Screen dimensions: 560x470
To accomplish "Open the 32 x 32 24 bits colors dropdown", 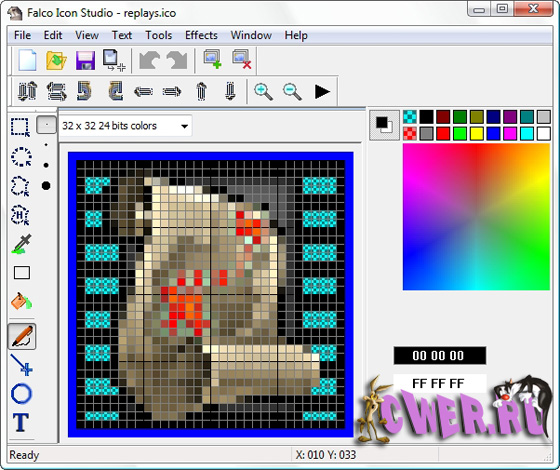I will point(125,126).
